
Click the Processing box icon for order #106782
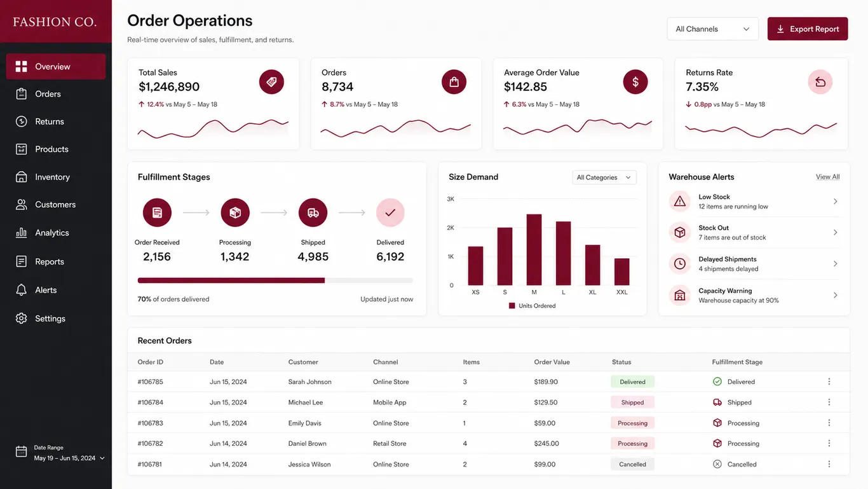pyautogui.click(x=717, y=443)
